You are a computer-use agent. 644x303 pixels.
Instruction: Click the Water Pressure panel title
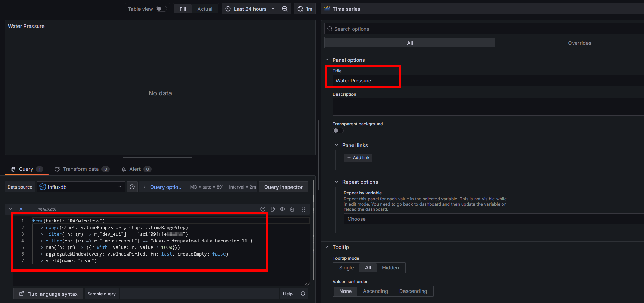[x=26, y=26]
